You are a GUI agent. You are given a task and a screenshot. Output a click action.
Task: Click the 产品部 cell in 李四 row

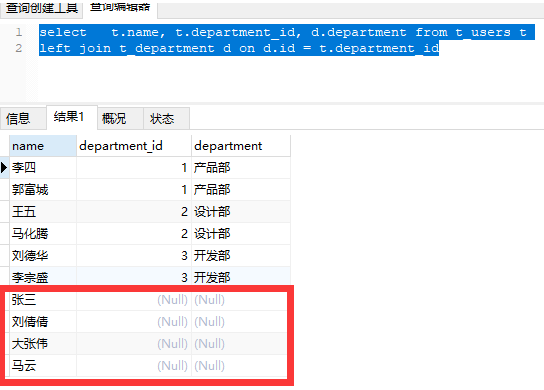(x=241, y=168)
